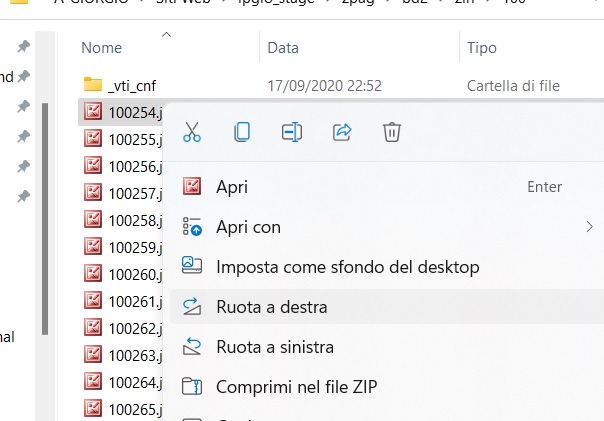Click the Rename icon in context menu
Screen dimensions: 604x421
[292, 132]
